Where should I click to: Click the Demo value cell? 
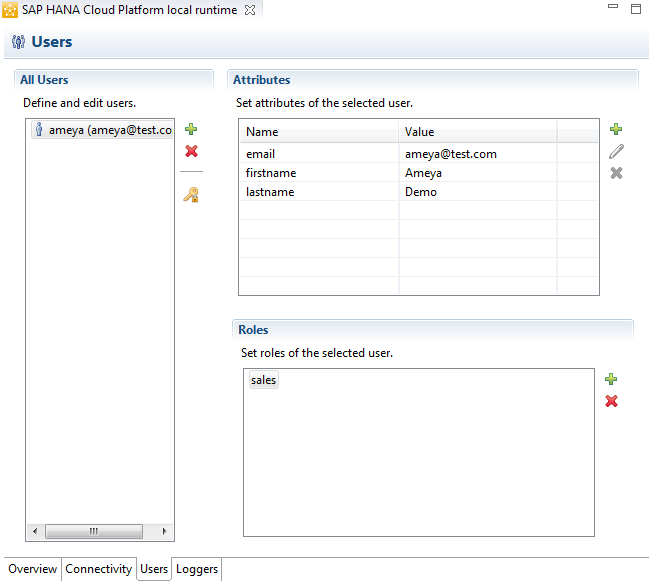(478, 192)
